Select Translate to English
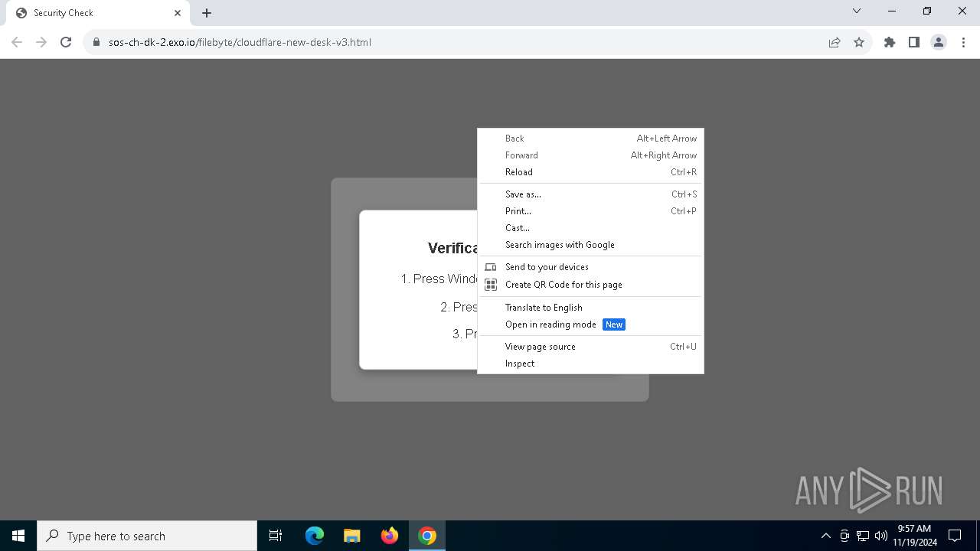 590,308
